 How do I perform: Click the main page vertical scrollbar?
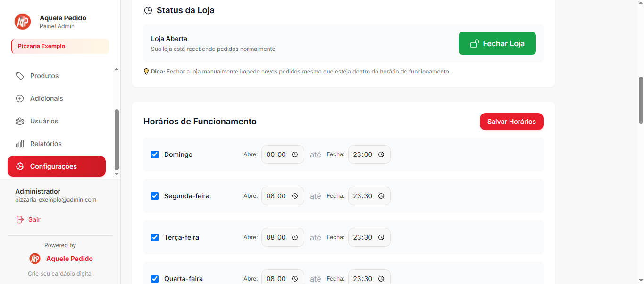[x=640, y=100]
